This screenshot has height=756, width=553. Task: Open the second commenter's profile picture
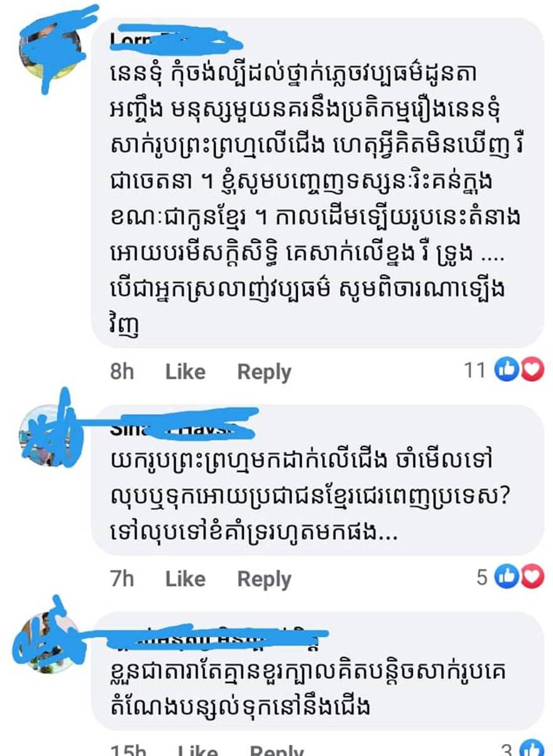click(x=48, y=435)
